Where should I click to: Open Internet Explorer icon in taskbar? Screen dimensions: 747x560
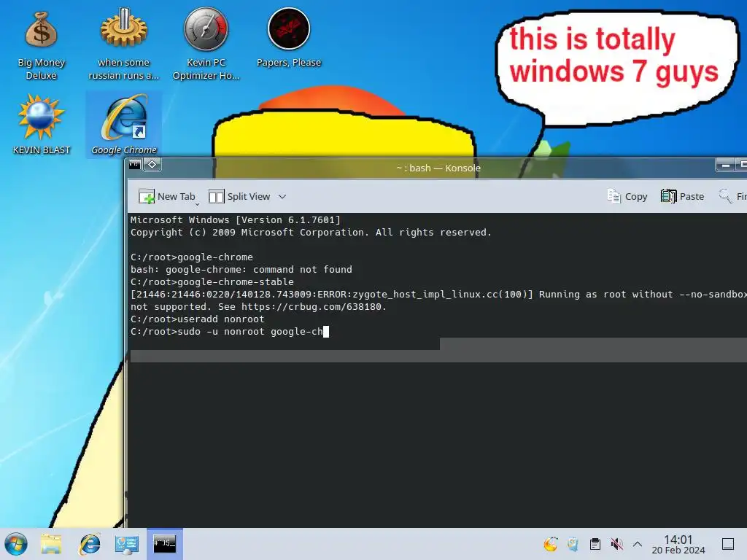(x=90, y=544)
